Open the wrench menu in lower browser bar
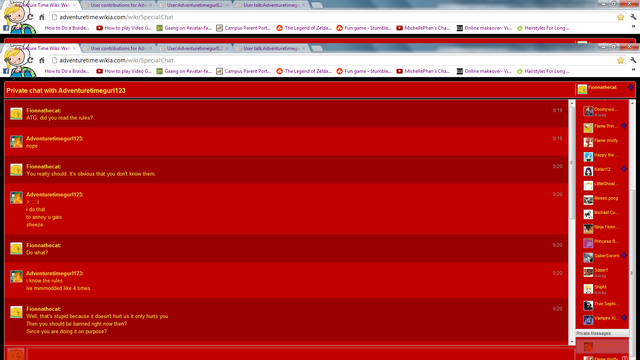This screenshot has width=640, height=360. click(x=633, y=60)
